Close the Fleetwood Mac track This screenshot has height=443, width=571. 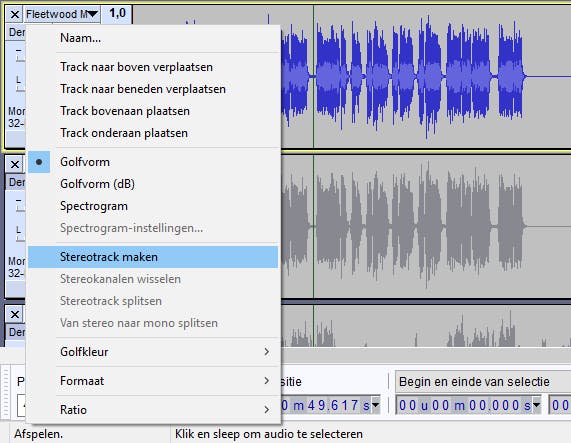coord(15,15)
